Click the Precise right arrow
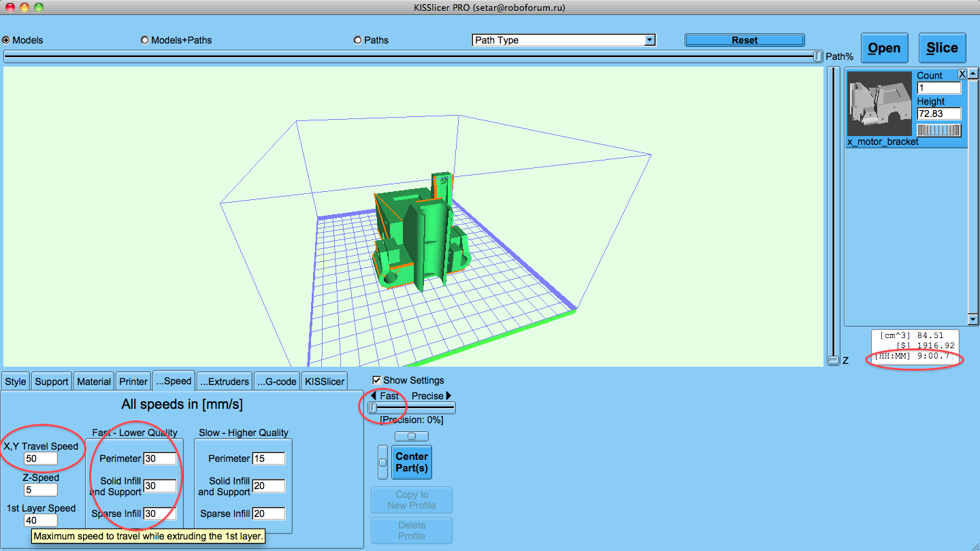 (x=448, y=396)
